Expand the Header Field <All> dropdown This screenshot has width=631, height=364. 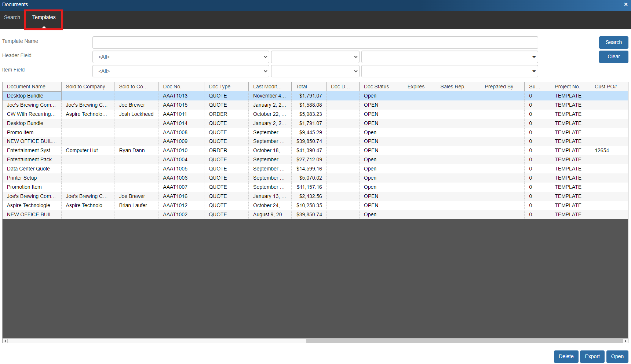[x=180, y=57]
